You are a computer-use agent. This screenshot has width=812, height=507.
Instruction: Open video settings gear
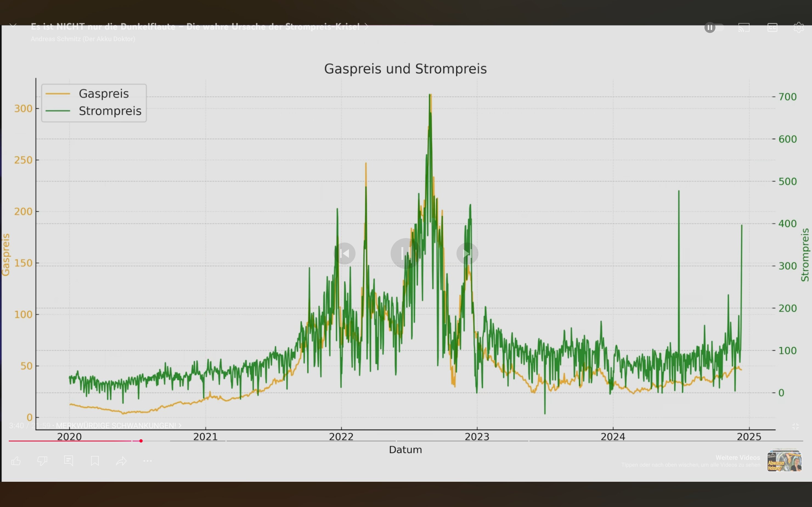(x=799, y=27)
